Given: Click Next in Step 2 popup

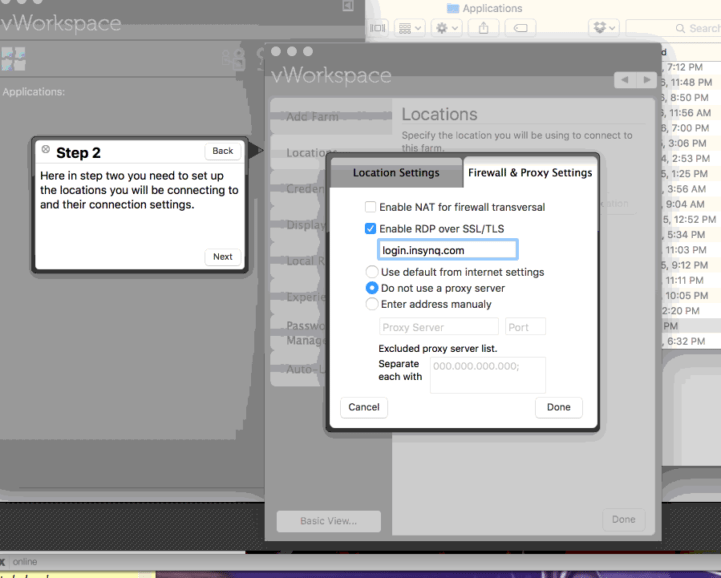Looking at the screenshot, I should tap(222, 257).
